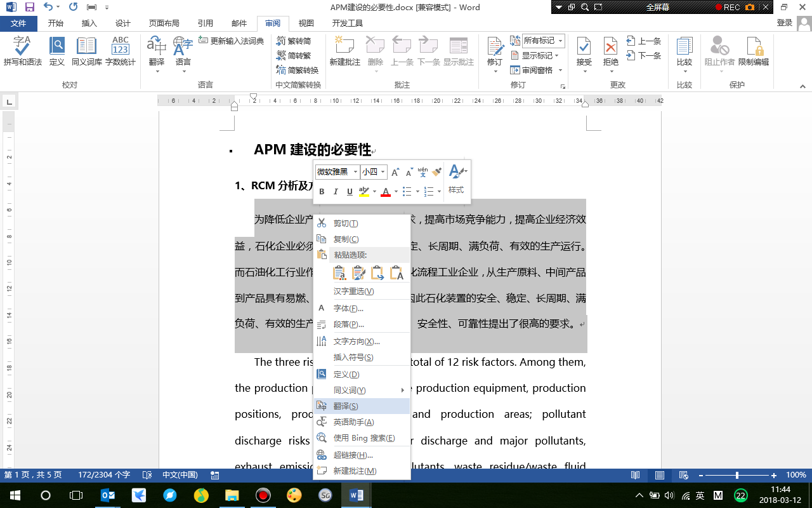Screen dimensions: 812x508
Task: Increase font size in mini toolbar
Action: pyautogui.click(x=395, y=172)
